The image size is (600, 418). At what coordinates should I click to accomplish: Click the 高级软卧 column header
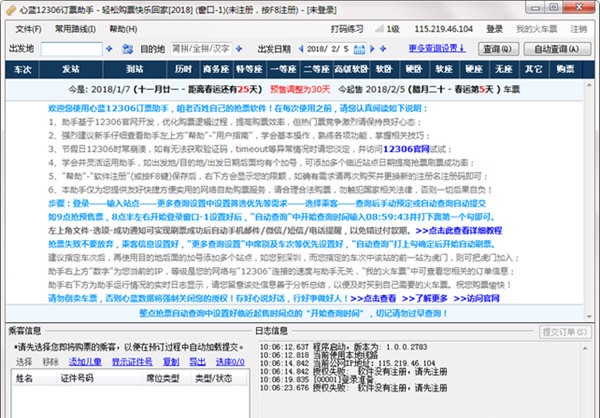351,69
